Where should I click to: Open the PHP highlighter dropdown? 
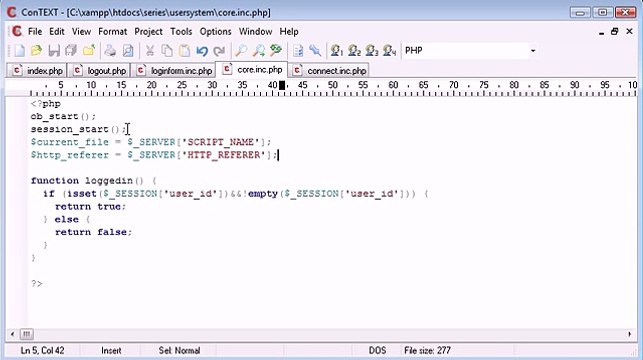(533, 51)
